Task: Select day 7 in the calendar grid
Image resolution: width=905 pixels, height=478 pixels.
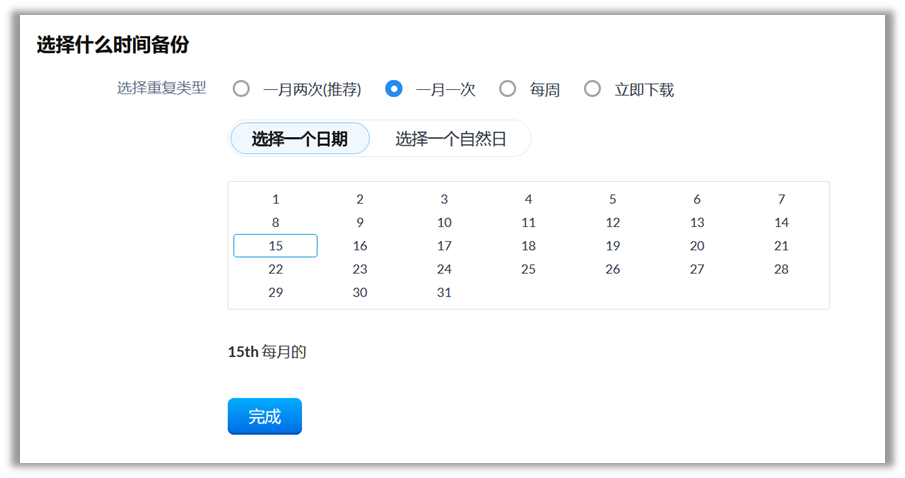Action: (781, 199)
